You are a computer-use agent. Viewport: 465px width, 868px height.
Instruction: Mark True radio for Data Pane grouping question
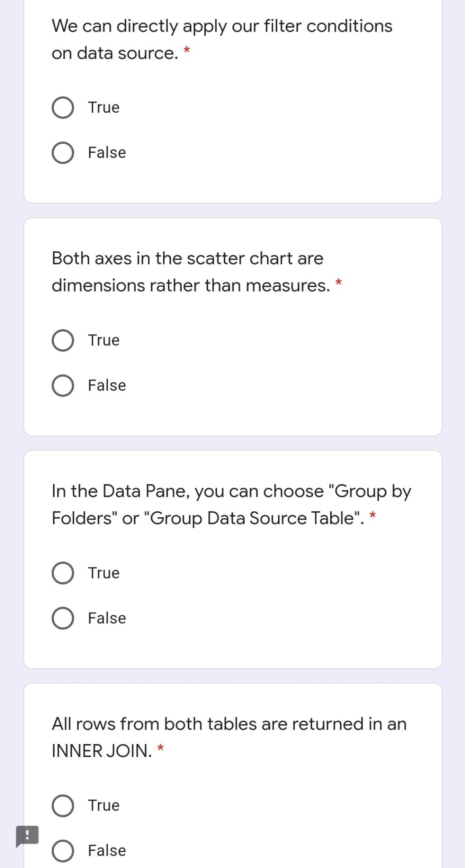(63, 573)
